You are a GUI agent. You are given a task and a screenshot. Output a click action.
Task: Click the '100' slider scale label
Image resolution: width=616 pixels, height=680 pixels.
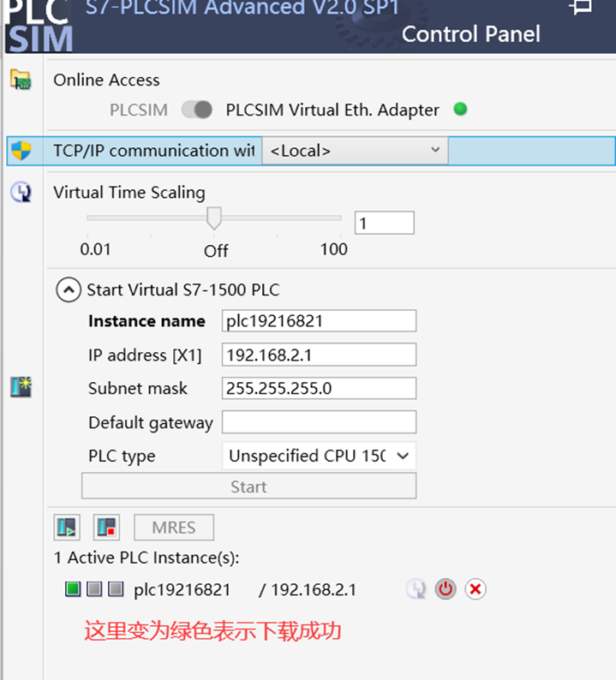(333, 249)
